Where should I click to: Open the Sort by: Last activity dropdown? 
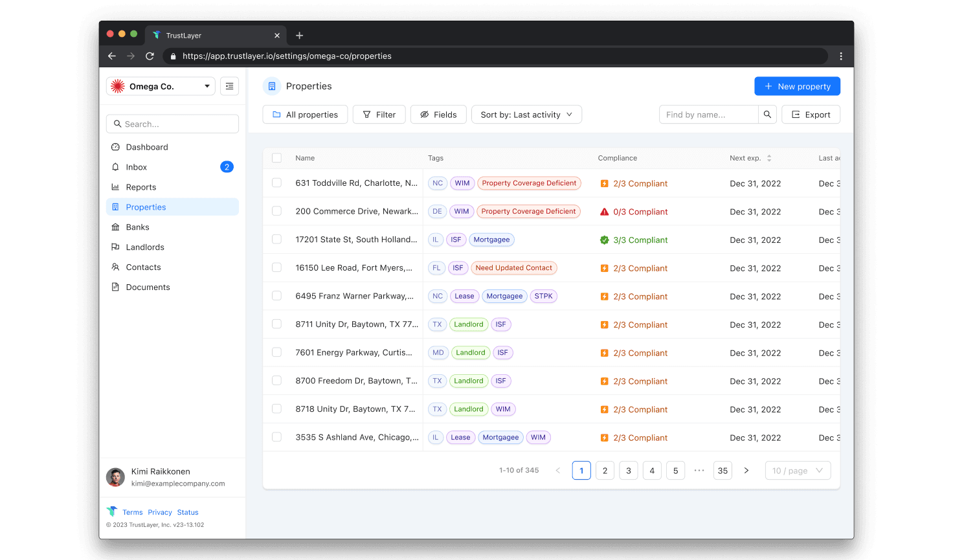[526, 115]
